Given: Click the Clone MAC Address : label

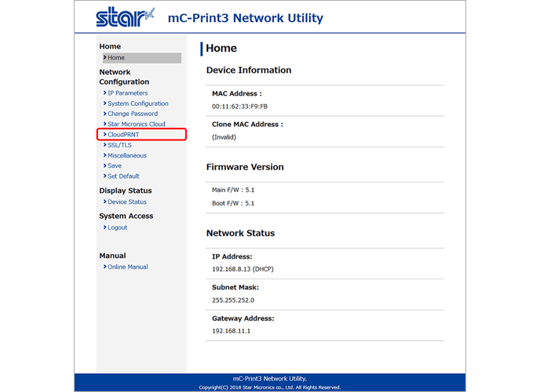Looking at the screenshot, I should tap(247, 125).
